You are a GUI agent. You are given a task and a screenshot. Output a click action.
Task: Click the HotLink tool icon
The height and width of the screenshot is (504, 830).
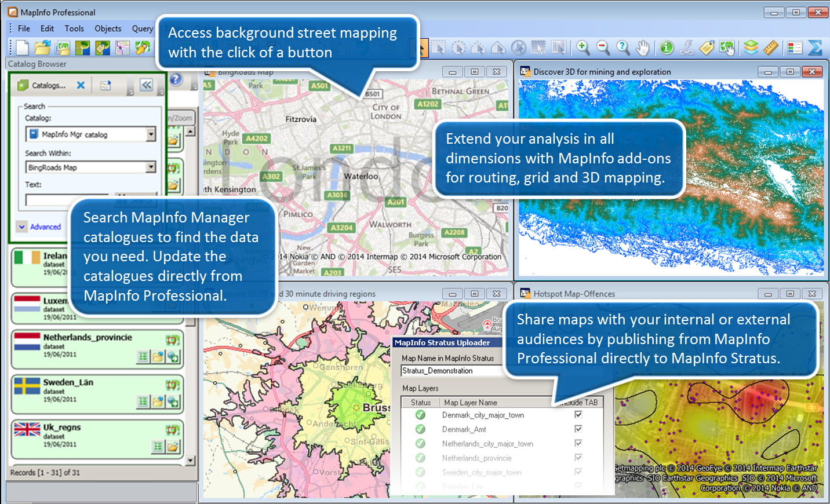coord(687,48)
